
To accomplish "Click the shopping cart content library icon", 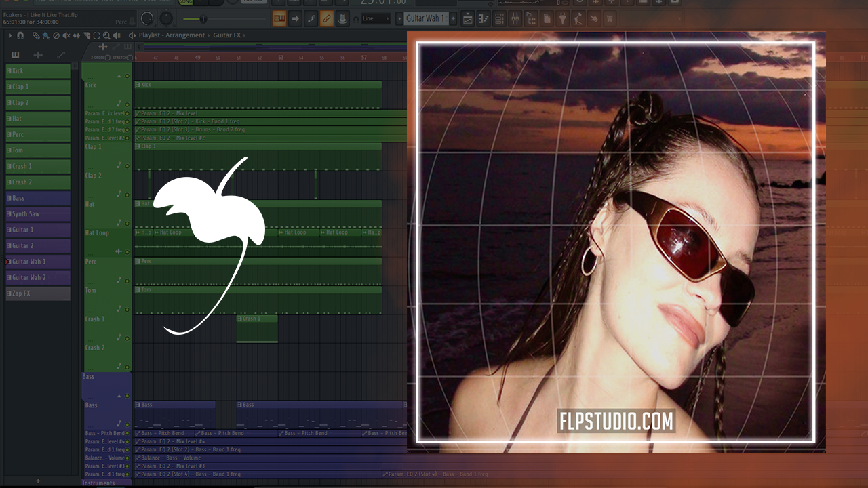I will pyautogui.click(x=610, y=18).
